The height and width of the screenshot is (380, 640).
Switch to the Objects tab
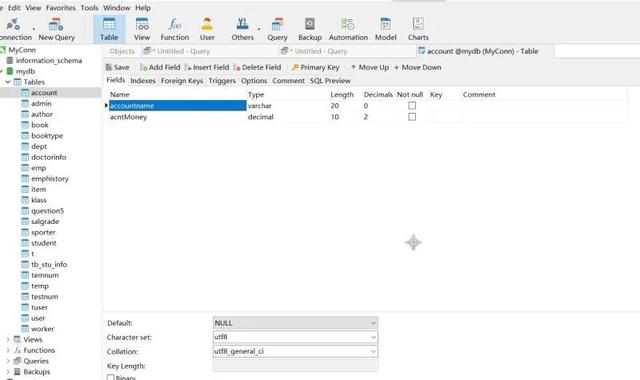click(x=122, y=51)
